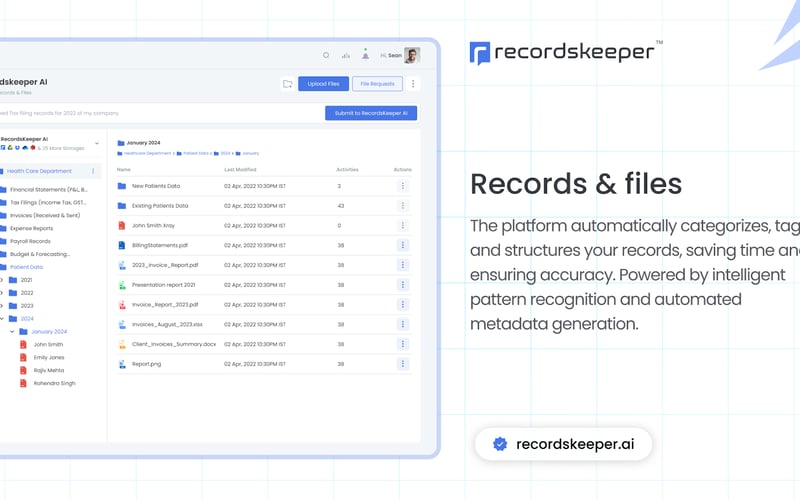
Task: Select January 2024 folder in tree
Action: tap(49, 332)
